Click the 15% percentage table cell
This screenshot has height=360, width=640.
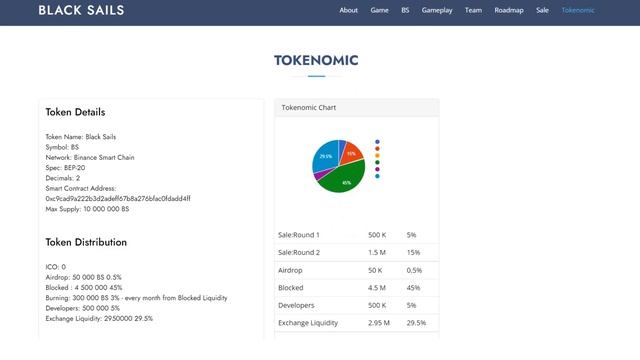coord(413,252)
